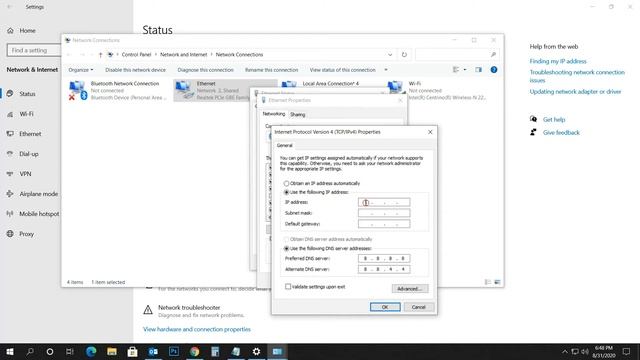Open 'Finding my IP address' help link
Viewport: 640px width, 360px height.
558,61
